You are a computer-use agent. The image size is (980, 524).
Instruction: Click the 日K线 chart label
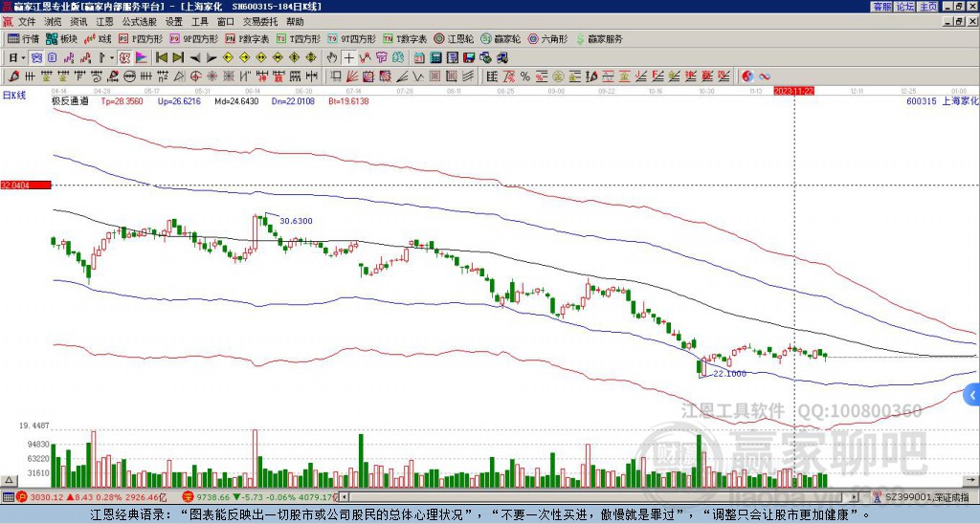tap(14, 96)
